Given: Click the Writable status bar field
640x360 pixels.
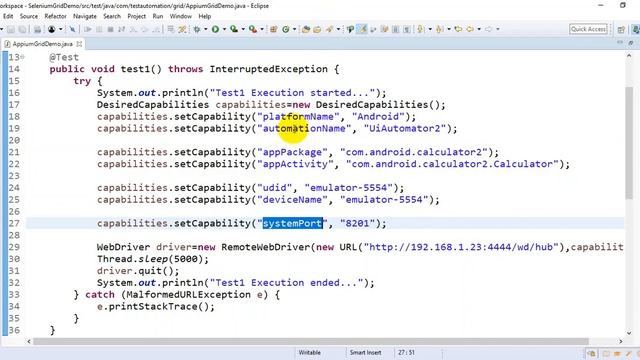Looking at the screenshot, I should tap(309, 353).
